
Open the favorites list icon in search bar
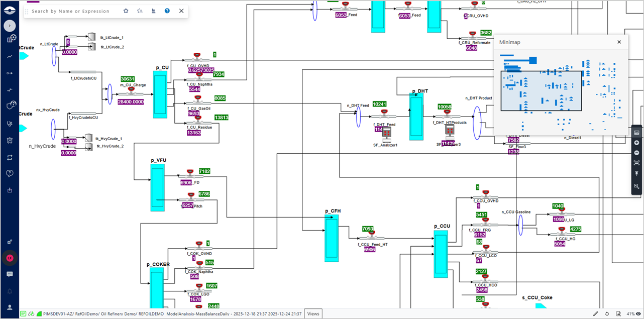pyautogui.click(x=140, y=11)
